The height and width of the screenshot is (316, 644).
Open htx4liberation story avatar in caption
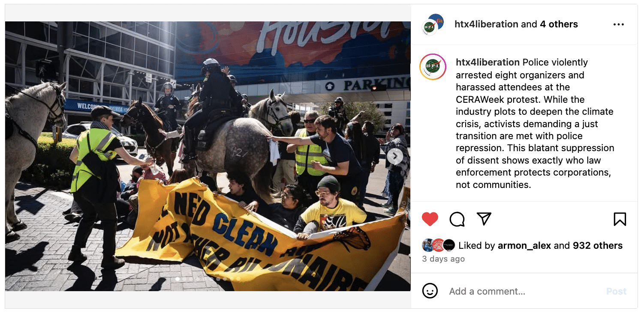point(433,67)
